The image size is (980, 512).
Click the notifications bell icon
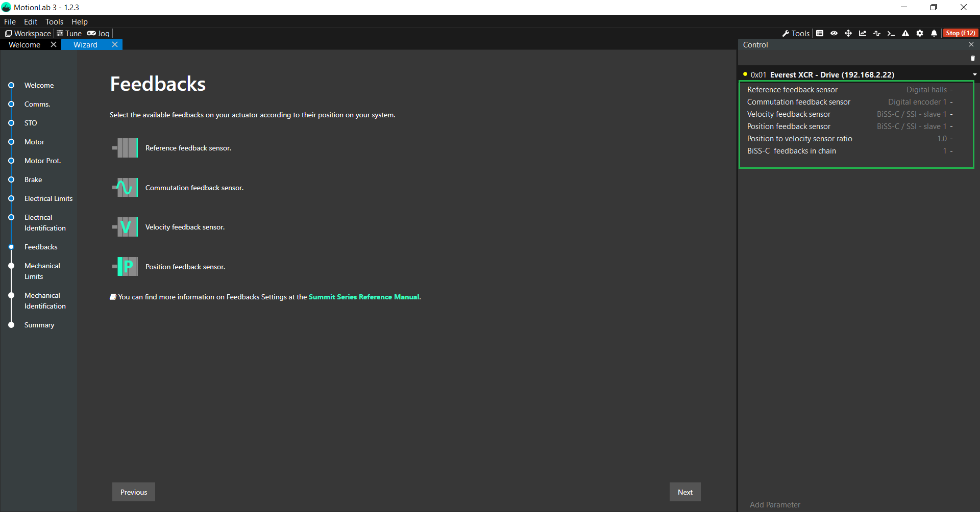coord(934,33)
